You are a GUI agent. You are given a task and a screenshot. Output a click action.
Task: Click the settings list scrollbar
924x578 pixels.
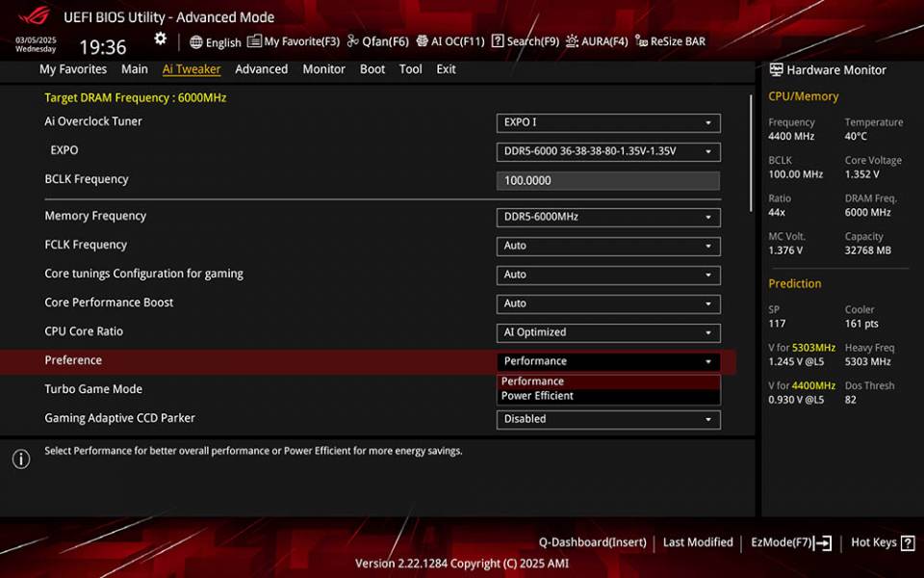[x=751, y=153]
